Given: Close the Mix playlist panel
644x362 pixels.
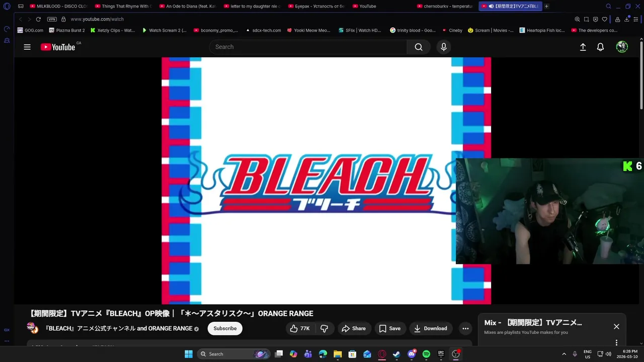Looking at the screenshot, I should point(616,326).
